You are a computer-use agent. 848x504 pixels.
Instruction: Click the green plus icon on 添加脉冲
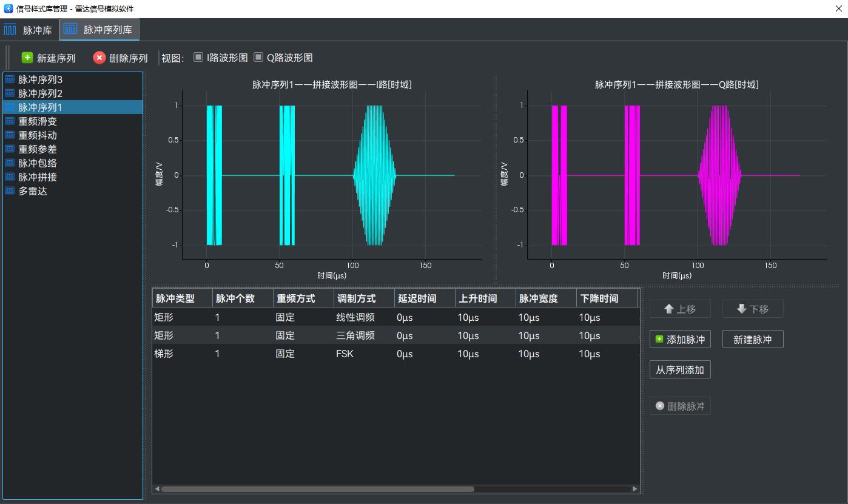659,340
